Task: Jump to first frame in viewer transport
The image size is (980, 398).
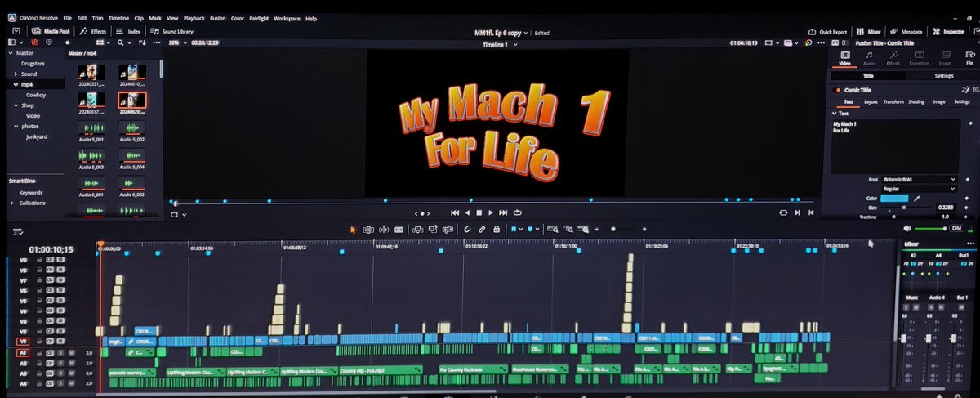Action: click(455, 212)
